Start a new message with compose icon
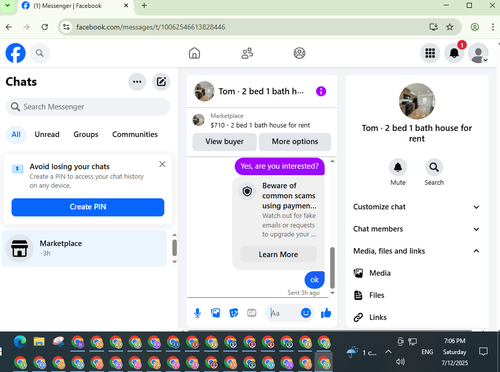 click(x=161, y=82)
